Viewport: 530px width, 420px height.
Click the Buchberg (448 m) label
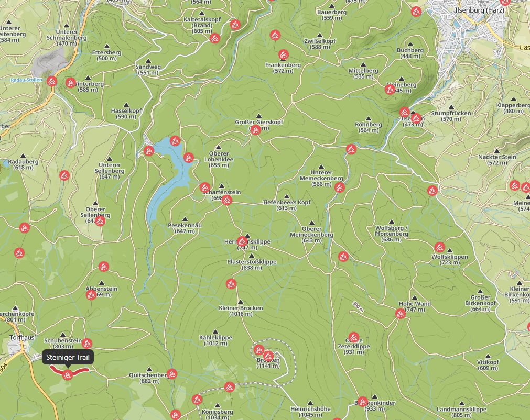tap(410, 53)
